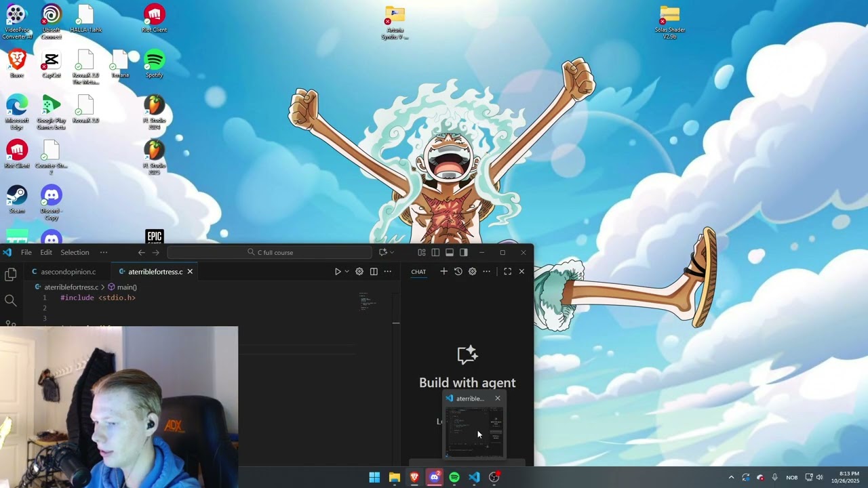
Task: Open the editor settings gear beside run button
Action: coord(359,272)
